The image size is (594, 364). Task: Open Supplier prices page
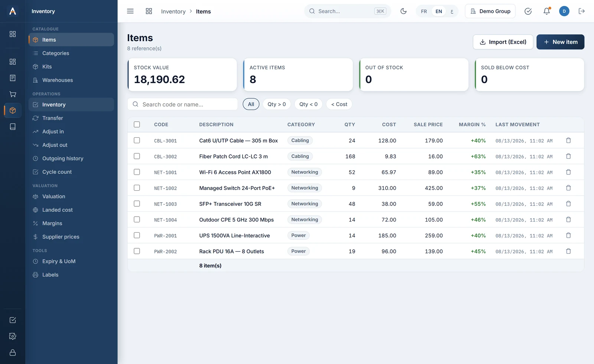pyautogui.click(x=71, y=237)
